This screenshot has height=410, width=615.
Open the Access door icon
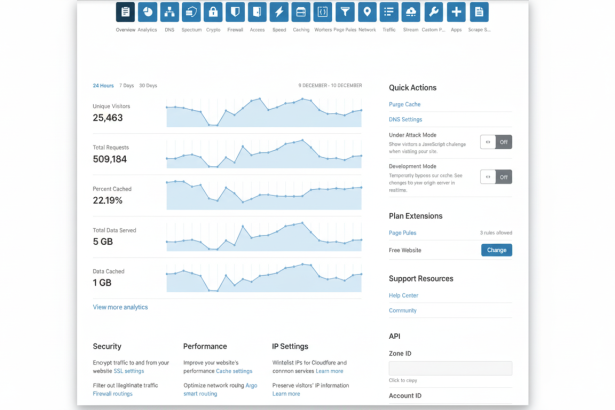point(257,12)
